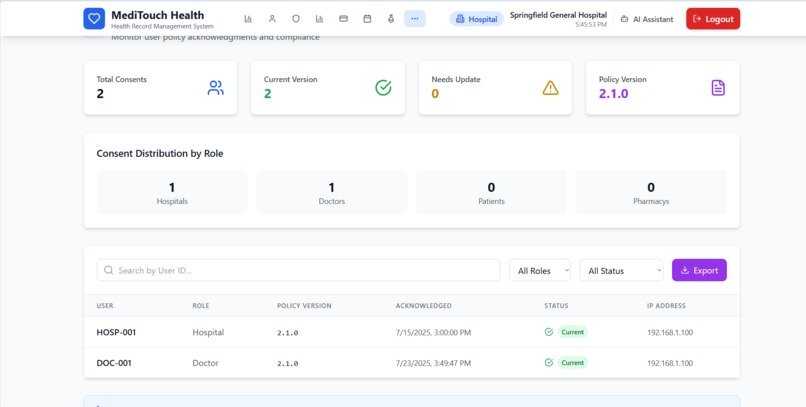Click the STATUS column header

click(x=556, y=306)
